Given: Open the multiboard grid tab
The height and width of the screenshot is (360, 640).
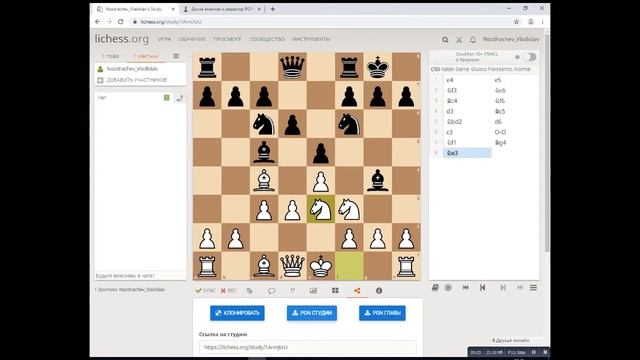Looking at the screenshot, I should point(335,291).
